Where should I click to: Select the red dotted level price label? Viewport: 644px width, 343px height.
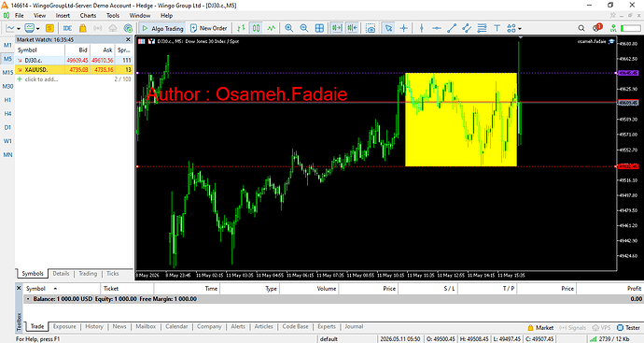pyautogui.click(x=628, y=166)
